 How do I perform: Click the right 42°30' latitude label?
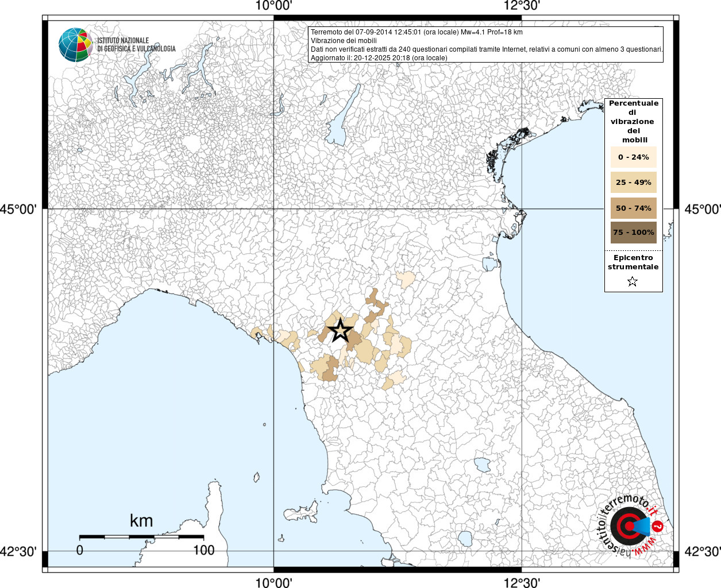702,551
